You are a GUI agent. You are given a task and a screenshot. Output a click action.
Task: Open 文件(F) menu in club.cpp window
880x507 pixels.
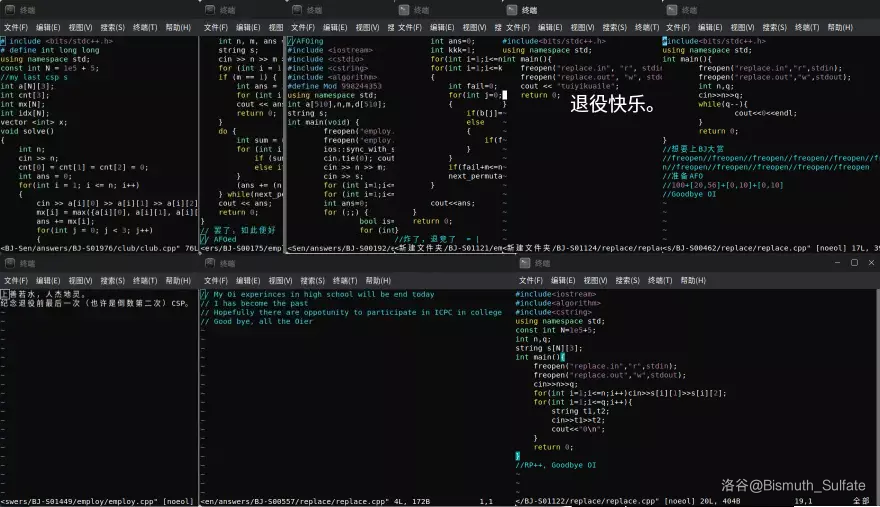pyautogui.click(x=16, y=28)
